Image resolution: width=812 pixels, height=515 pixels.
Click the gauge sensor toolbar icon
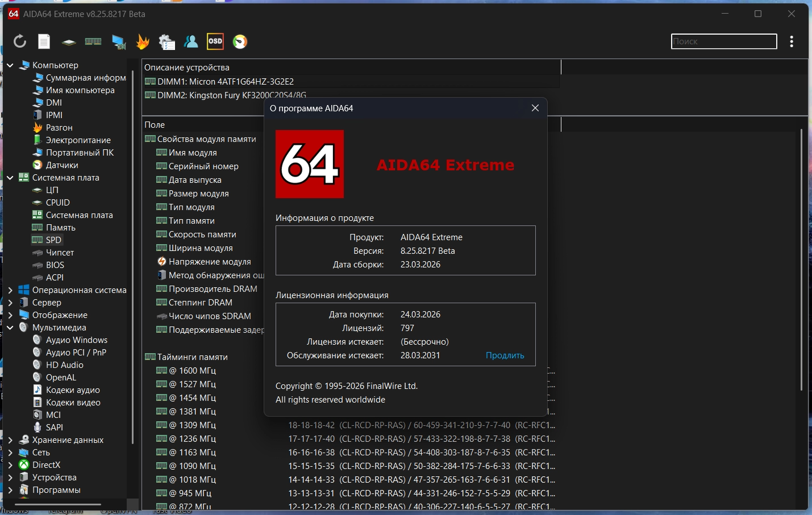tap(240, 41)
